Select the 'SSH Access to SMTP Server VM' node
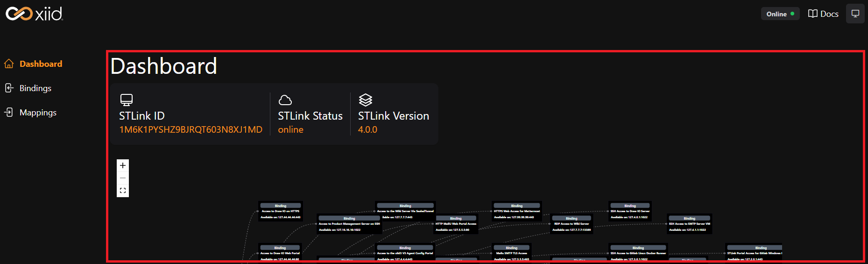The height and width of the screenshot is (264, 868). pos(689,224)
